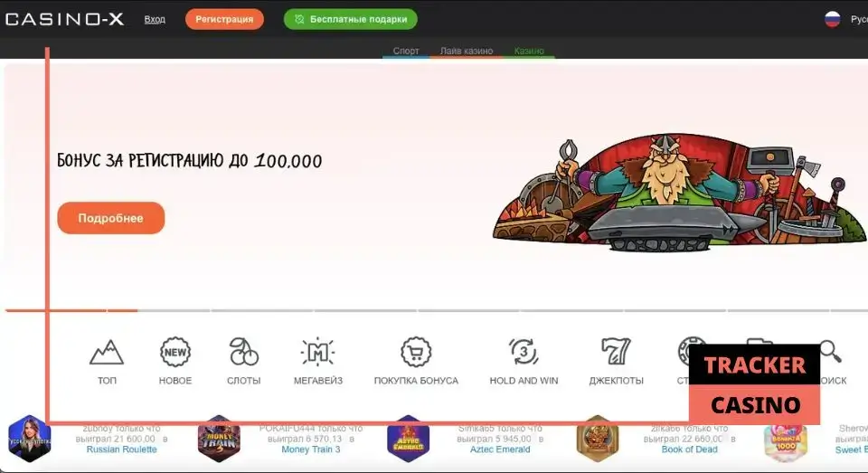The image size is (868, 473).
Task: Click the Вход login link
Action: click(x=155, y=19)
